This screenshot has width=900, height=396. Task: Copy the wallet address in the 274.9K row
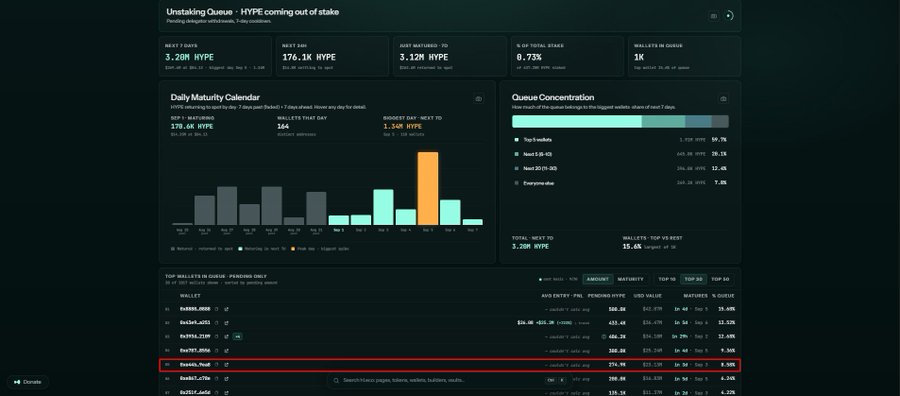(x=216, y=364)
